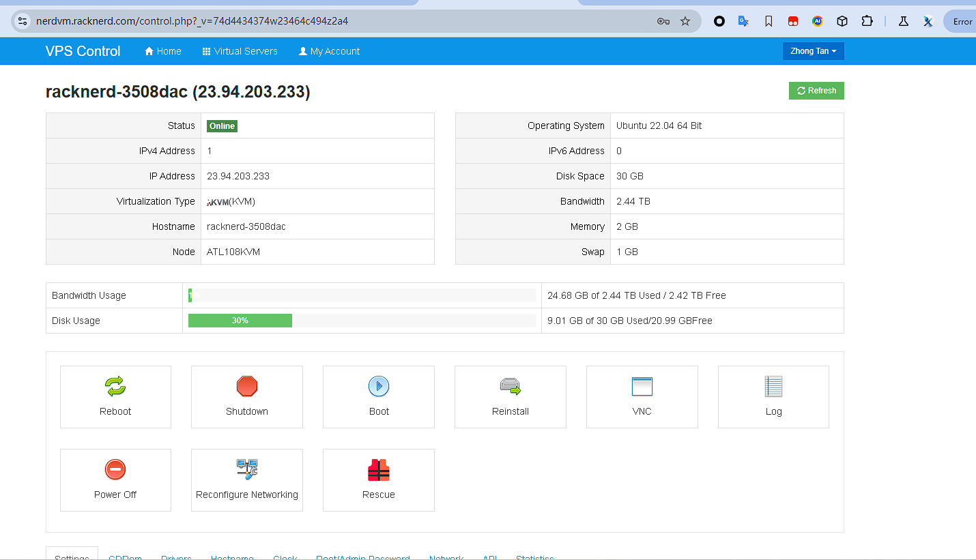Click the IP Address value 23.94.203.233
Screen dimensions: 976x560
238,176
